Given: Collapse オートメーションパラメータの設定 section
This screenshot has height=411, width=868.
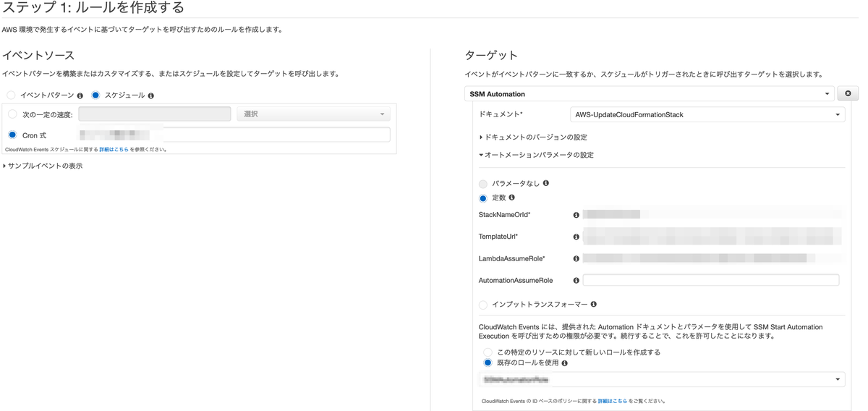Looking at the screenshot, I should coord(536,155).
